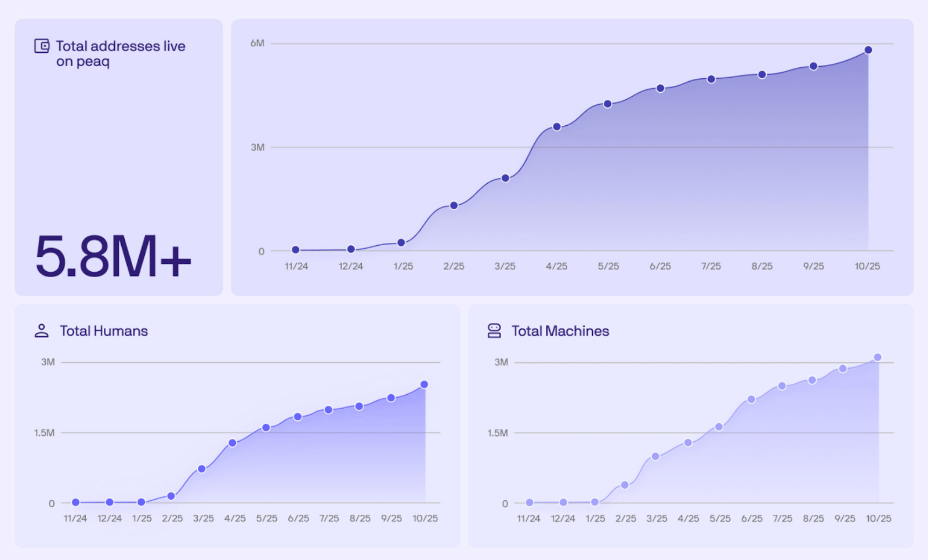This screenshot has width=928, height=560.
Task: Select the 10/25 data point on addresses chart
Action: [x=868, y=50]
